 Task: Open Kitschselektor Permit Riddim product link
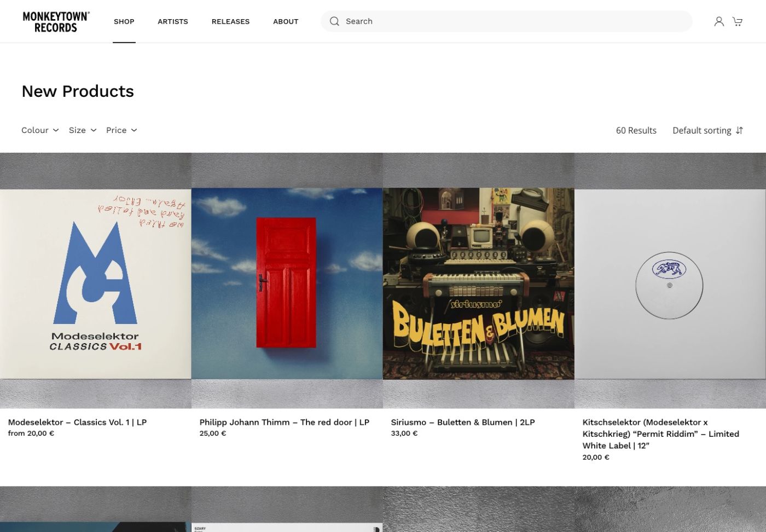coord(661,433)
